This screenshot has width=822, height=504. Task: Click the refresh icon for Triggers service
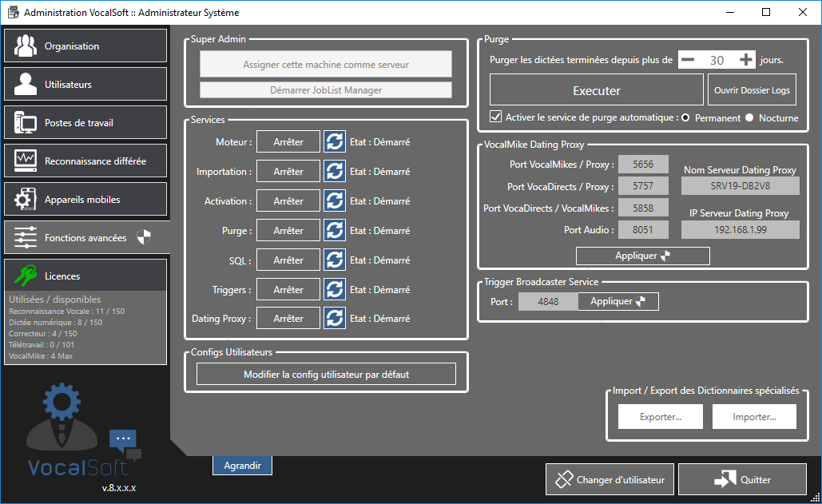pyautogui.click(x=335, y=290)
